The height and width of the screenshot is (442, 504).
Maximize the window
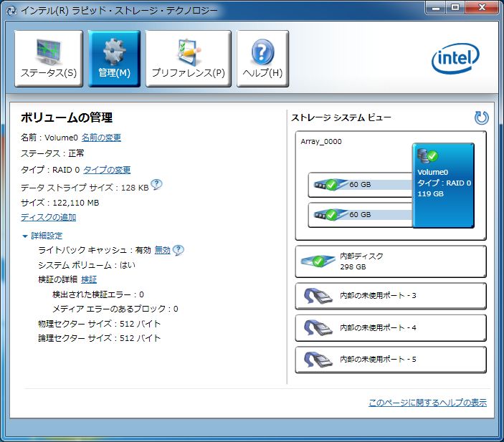click(455, 7)
